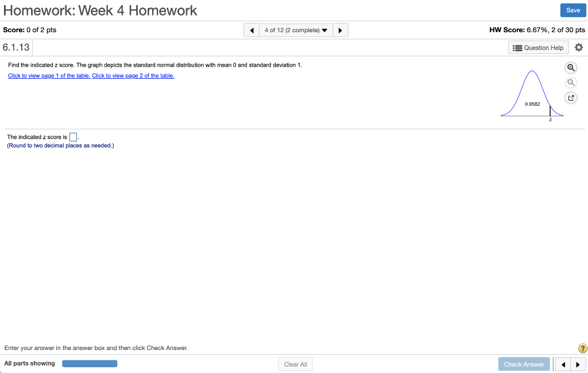Click the Save button
This screenshot has width=588, height=373.
tap(573, 10)
